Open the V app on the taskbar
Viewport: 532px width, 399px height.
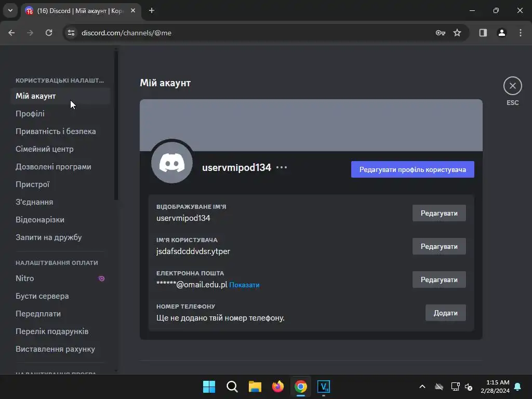[324, 387]
